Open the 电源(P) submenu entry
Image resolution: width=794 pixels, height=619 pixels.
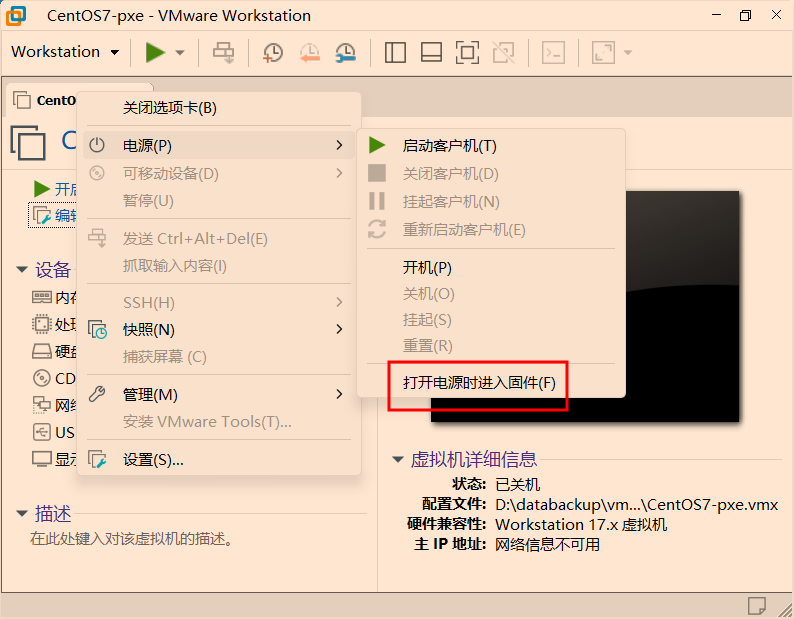click(x=219, y=145)
